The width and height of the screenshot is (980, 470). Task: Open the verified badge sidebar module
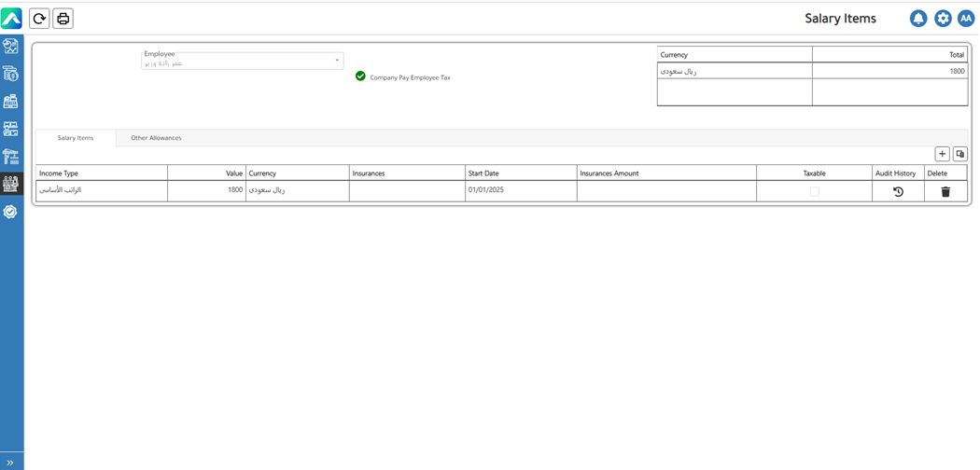[11, 212]
